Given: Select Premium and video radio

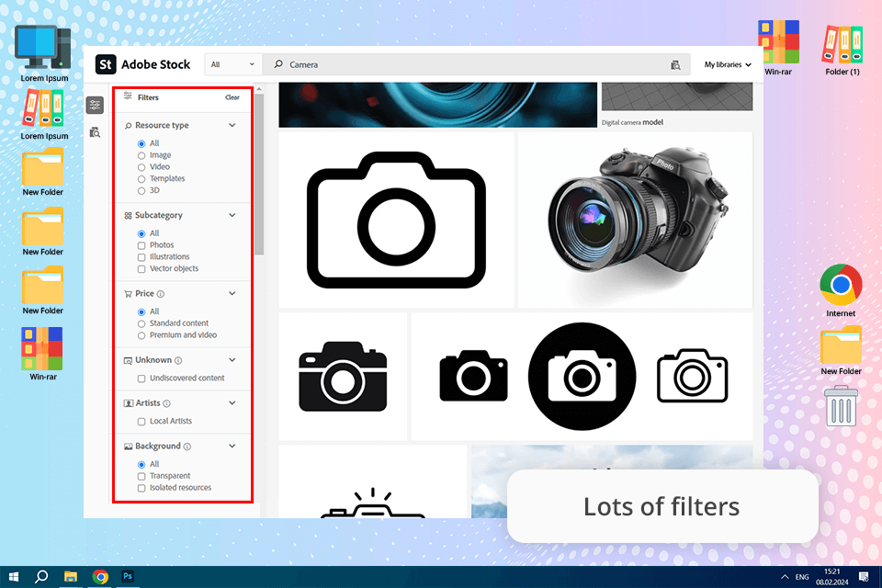Looking at the screenshot, I should [x=141, y=336].
